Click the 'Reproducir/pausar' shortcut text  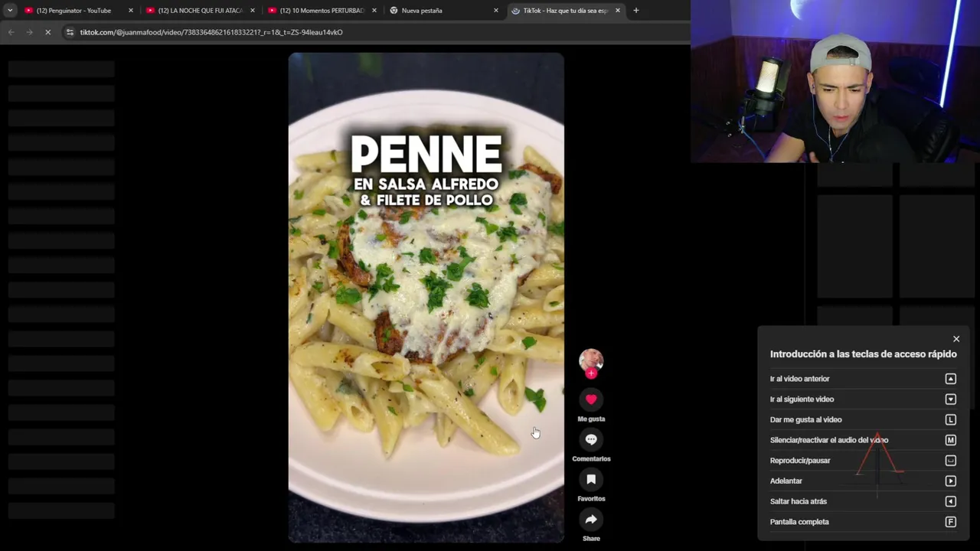pyautogui.click(x=800, y=461)
